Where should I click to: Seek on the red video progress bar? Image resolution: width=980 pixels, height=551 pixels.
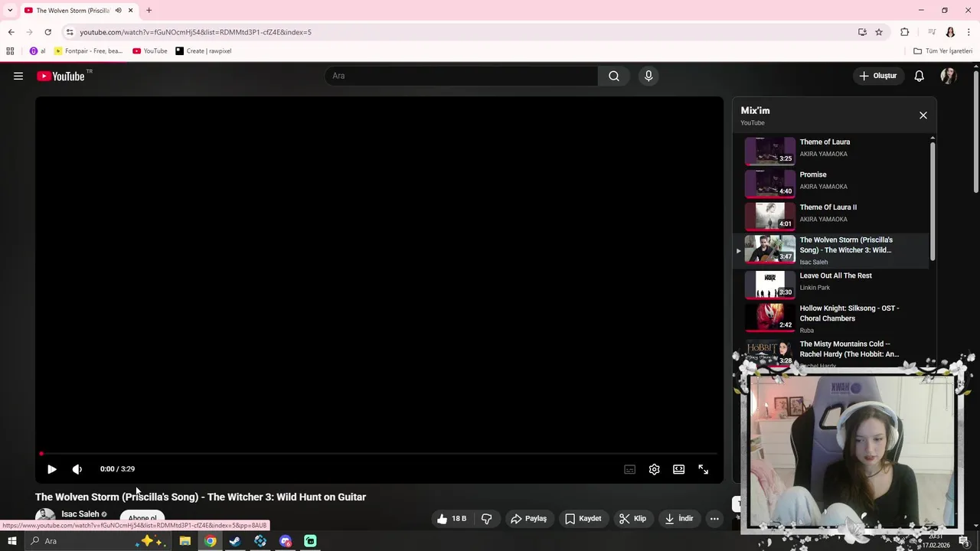pyautogui.click(x=379, y=454)
